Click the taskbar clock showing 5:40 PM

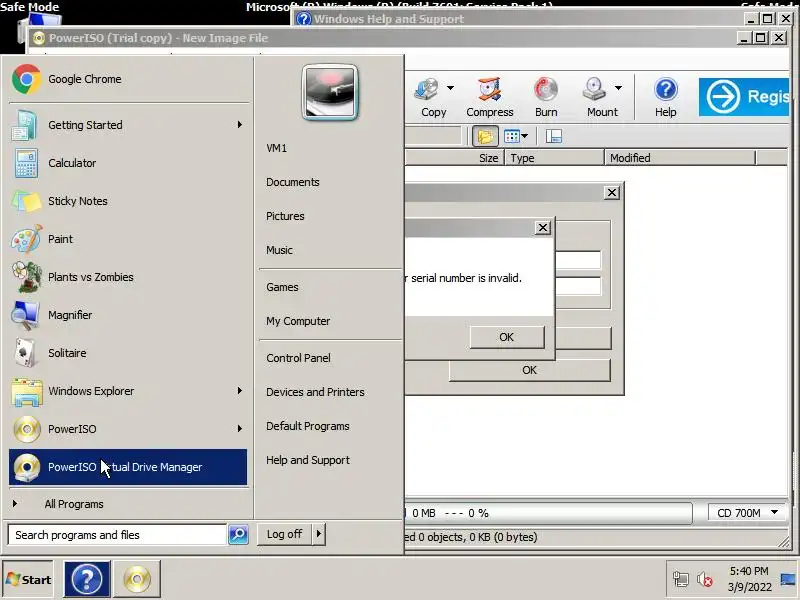click(x=749, y=579)
